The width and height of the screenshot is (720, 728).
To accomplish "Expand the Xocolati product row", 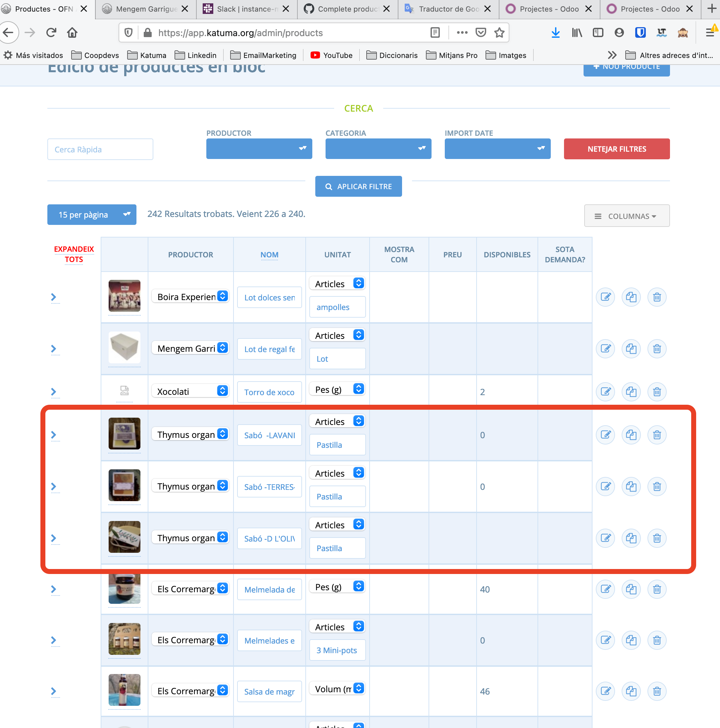I will pos(54,391).
